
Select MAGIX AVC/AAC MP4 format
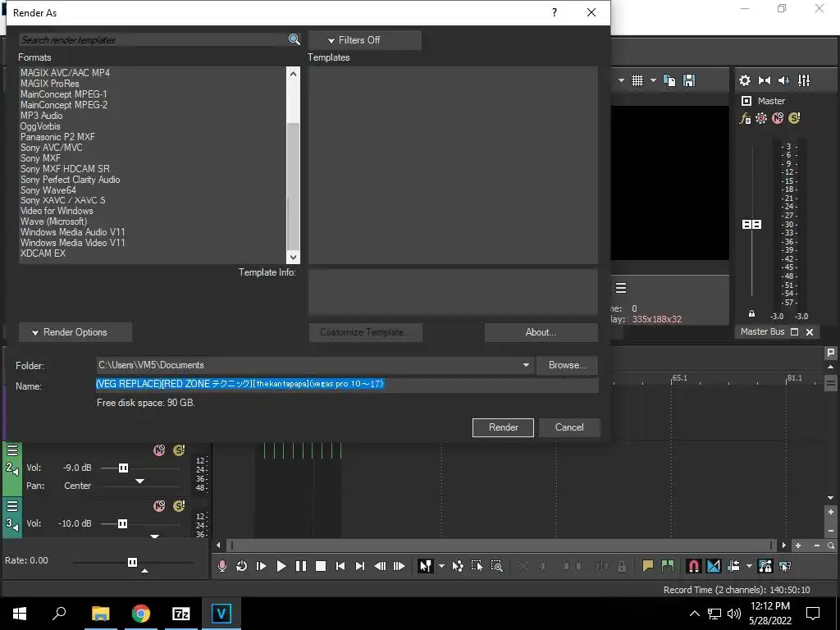(65, 72)
